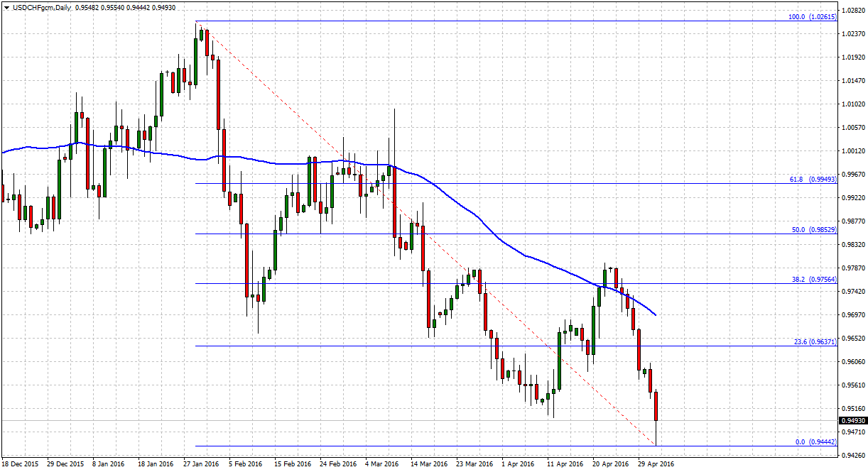Select the Fibonacci 50.0 (0.98529) level label
Image resolution: width=868 pixels, height=472 pixels.
click(x=814, y=230)
